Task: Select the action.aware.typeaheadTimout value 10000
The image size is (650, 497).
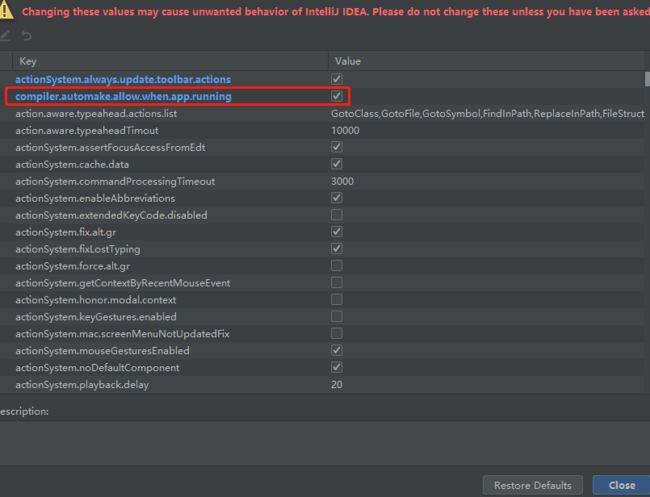Action: [x=345, y=130]
